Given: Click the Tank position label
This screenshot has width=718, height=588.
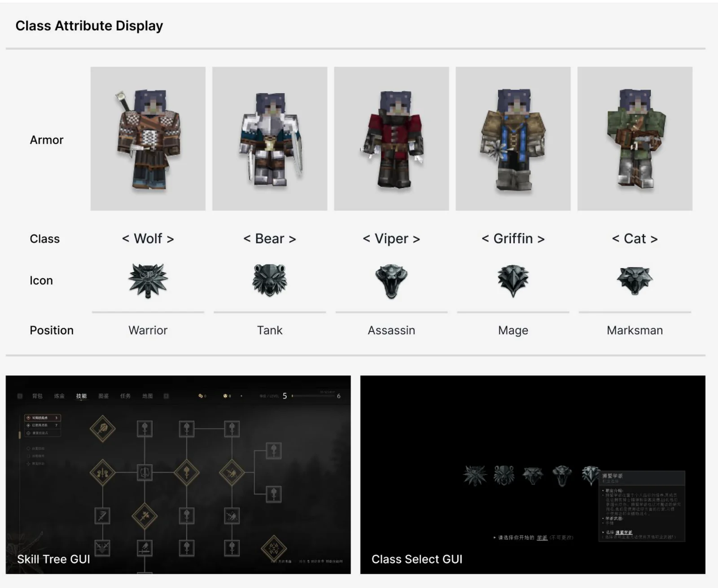Looking at the screenshot, I should 270,330.
